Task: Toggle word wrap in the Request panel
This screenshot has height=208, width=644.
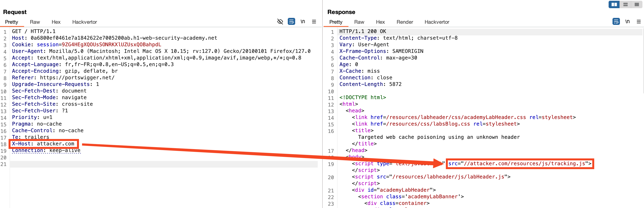Action: coord(291,22)
